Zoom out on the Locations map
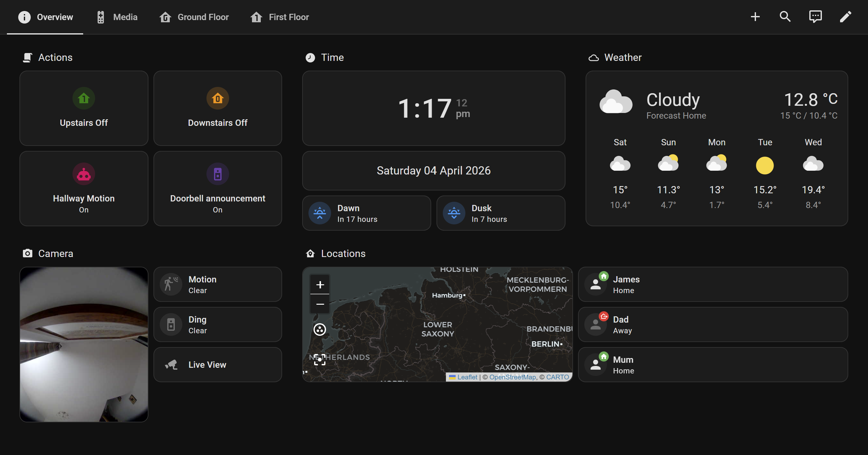868x455 pixels. pos(319,304)
